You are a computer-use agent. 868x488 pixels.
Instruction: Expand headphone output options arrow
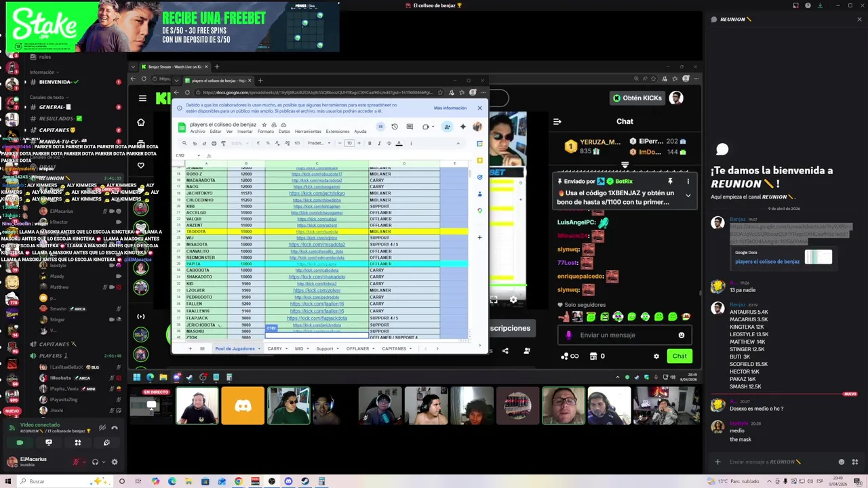pyautogui.click(x=103, y=462)
